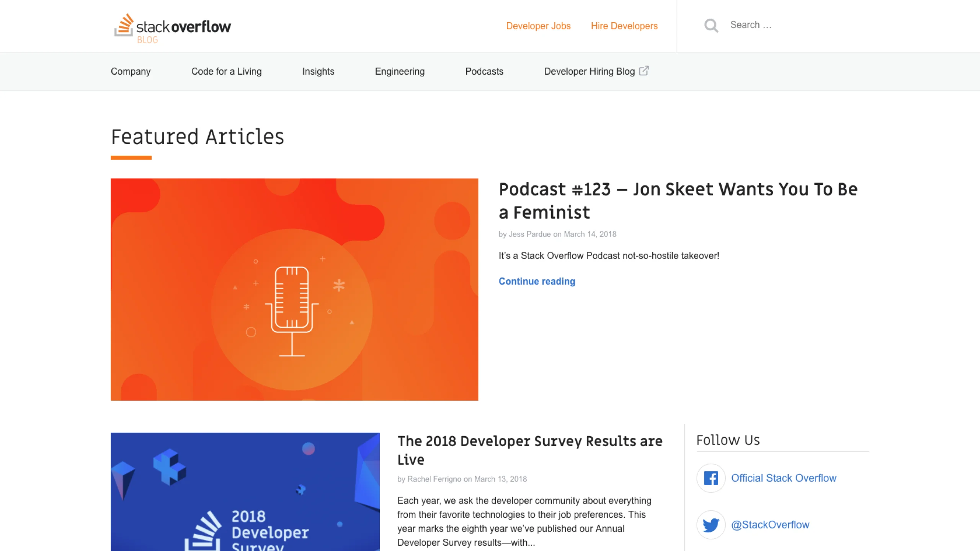
Task: Navigate to Podcasts section
Action: coord(484,72)
